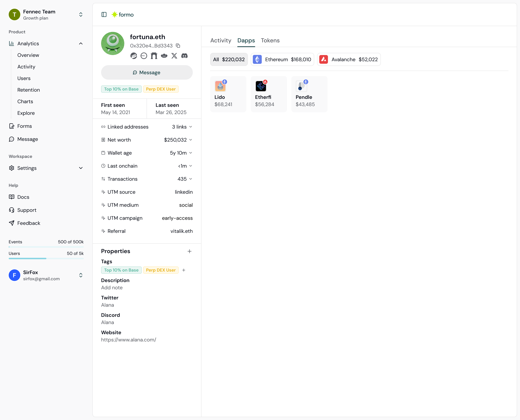Filter dapps by Ethereum chain
The height and width of the screenshot is (420, 520).
pos(282,60)
